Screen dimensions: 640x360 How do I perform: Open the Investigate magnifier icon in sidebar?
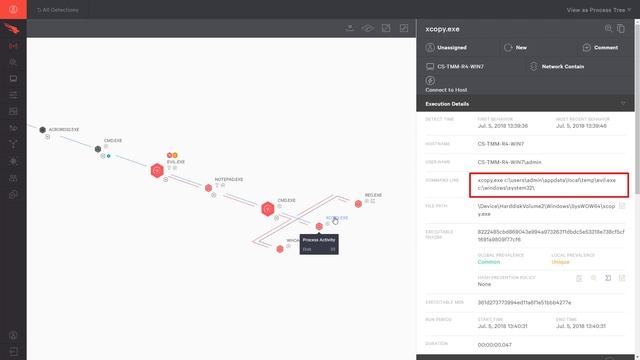click(13, 62)
